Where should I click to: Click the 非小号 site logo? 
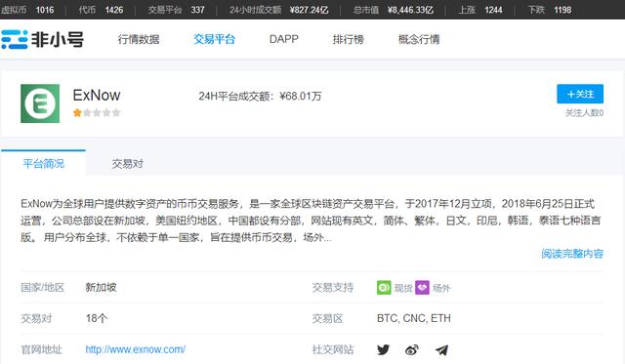tap(43, 39)
